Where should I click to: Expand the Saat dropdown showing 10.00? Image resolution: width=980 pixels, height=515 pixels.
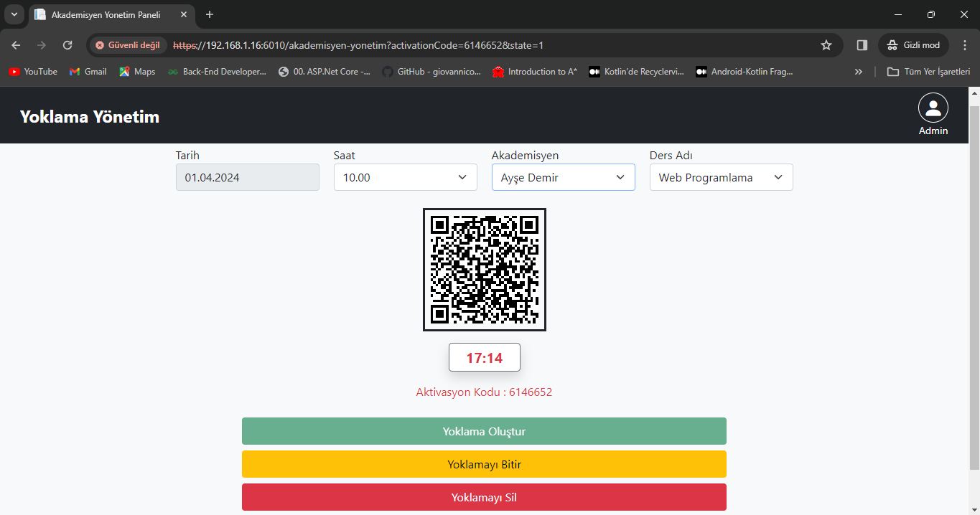click(x=405, y=177)
